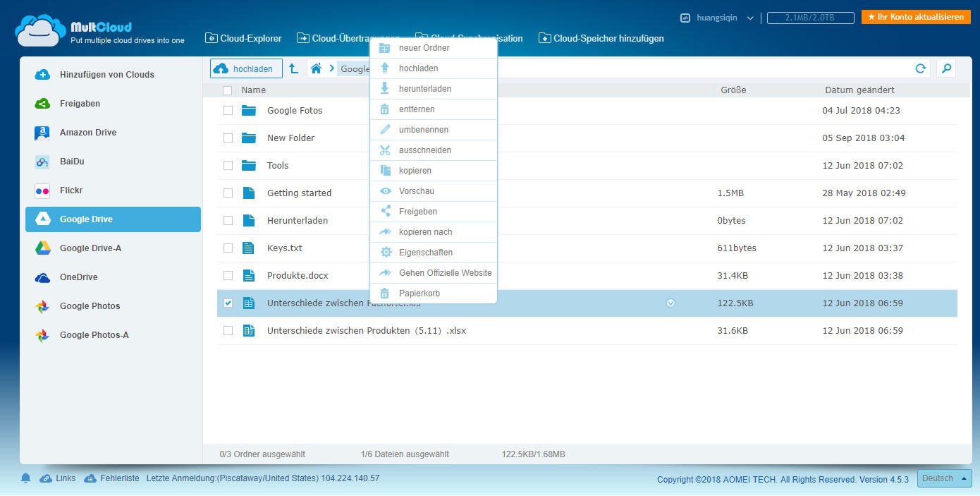Click the notification bell icon
The height and width of the screenshot is (496, 980).
pos(25,478)
